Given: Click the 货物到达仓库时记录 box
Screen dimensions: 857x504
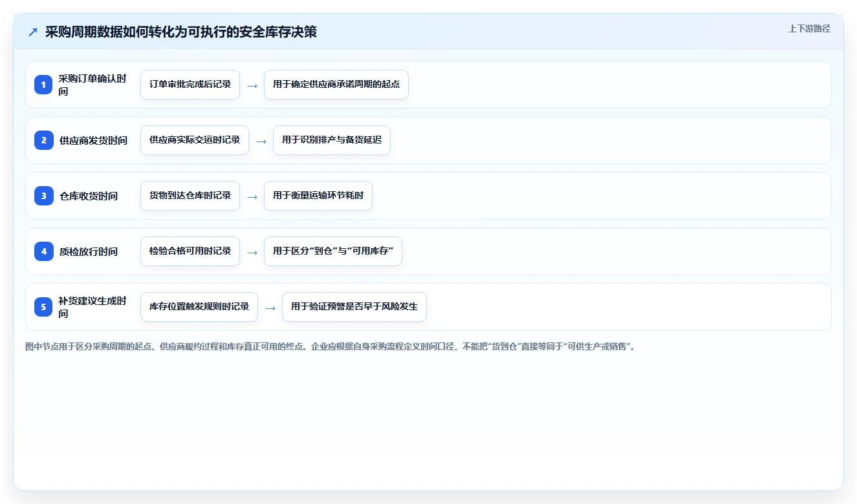Looking at the screenshot, I should tap(190, 196).
